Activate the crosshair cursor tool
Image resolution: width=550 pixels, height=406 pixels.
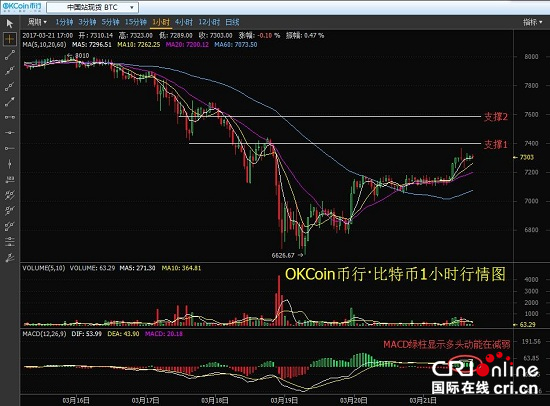(9, 39)
